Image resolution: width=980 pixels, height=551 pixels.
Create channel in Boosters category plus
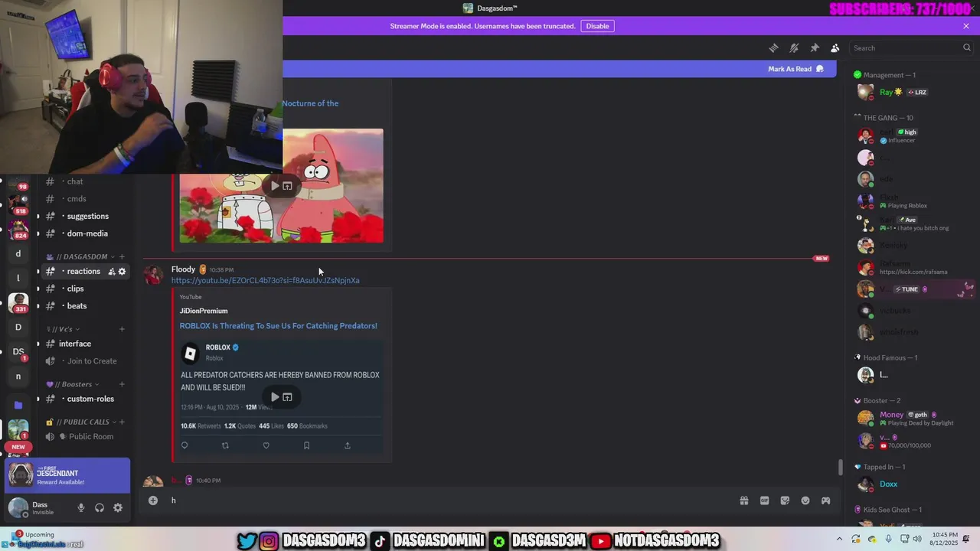(x=122, y=384)
